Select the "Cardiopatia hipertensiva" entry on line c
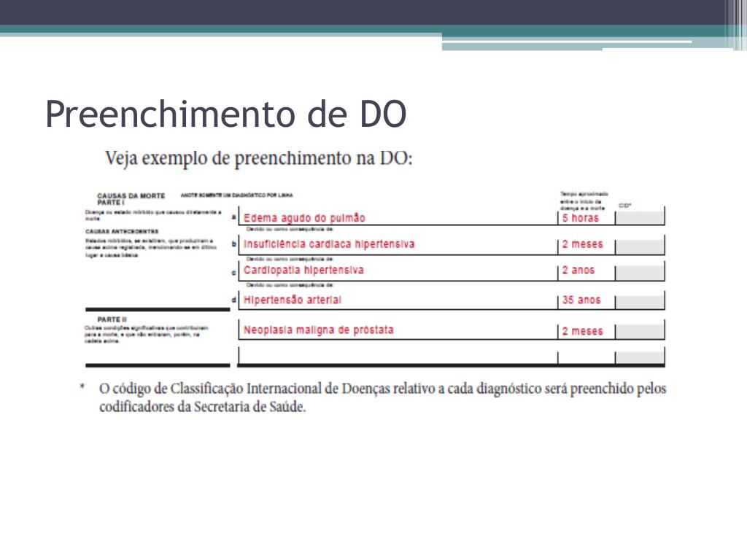This screenshot has width=747, height=560. pyautogui.click(x=303, y=271)
